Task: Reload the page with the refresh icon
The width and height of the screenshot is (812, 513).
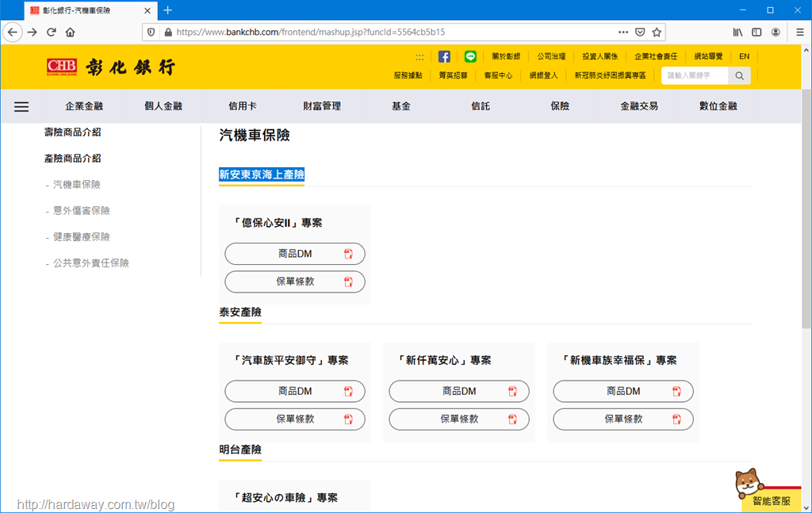Action: (x=52, y=32)
